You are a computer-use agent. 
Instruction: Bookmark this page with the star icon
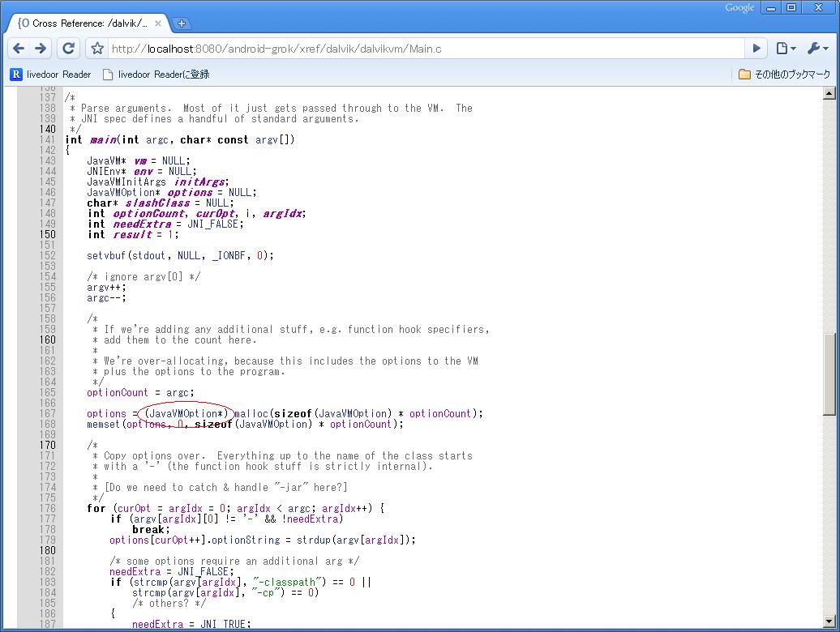(97, 49)
